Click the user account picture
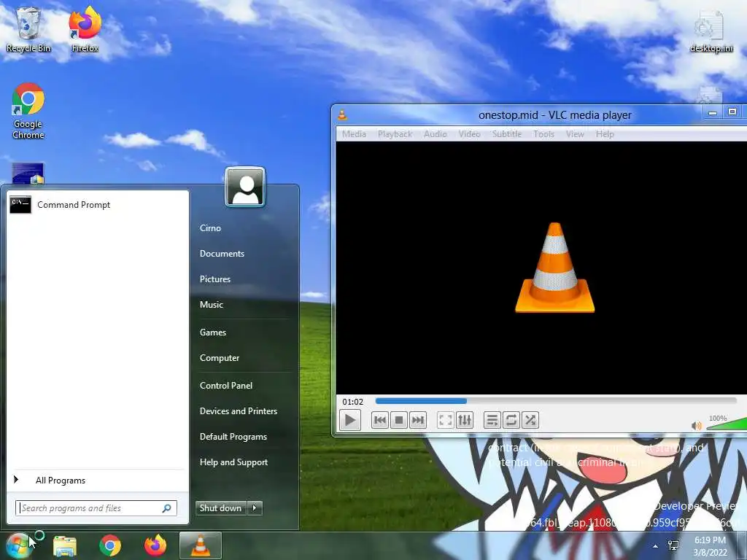 tap(245, 187)
